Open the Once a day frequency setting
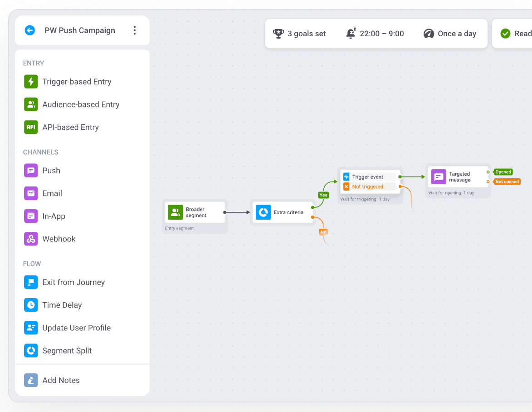The width and height of the screenshot is (532, 412). [450, 34]
